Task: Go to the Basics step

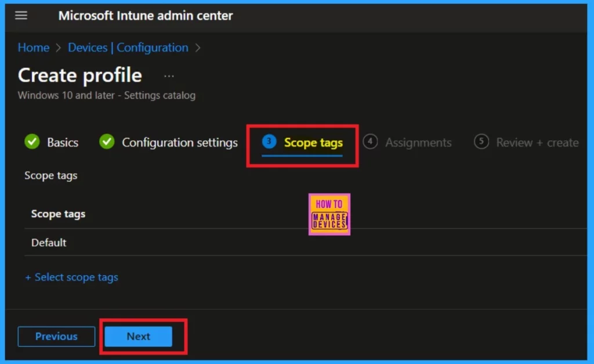Action: pyautogui.click(x=63, y=143)
